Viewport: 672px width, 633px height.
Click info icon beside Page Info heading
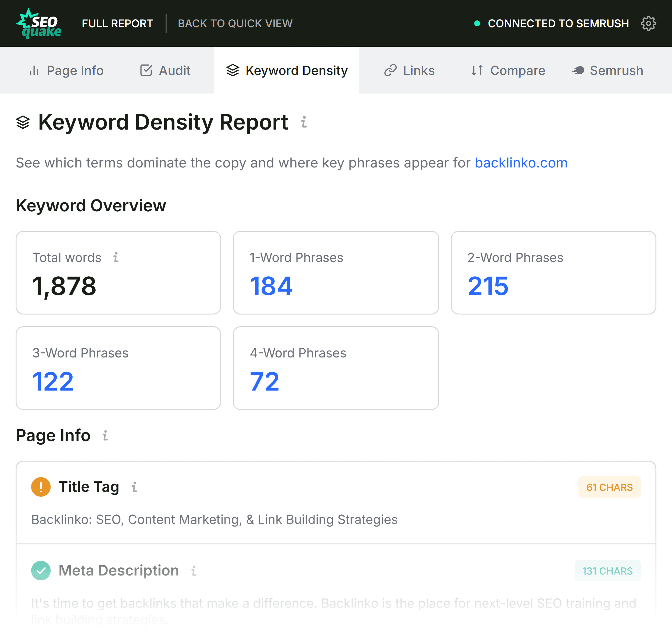tap(105, 435)
